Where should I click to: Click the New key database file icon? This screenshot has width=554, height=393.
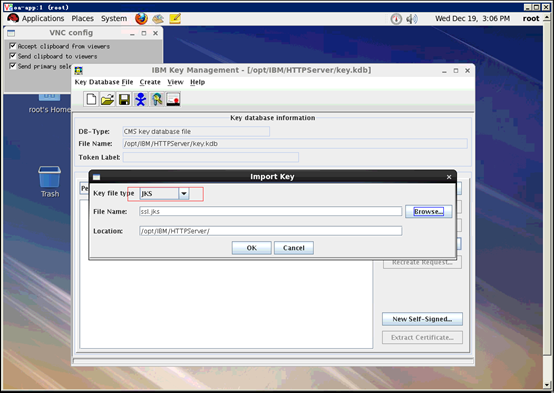91,99
